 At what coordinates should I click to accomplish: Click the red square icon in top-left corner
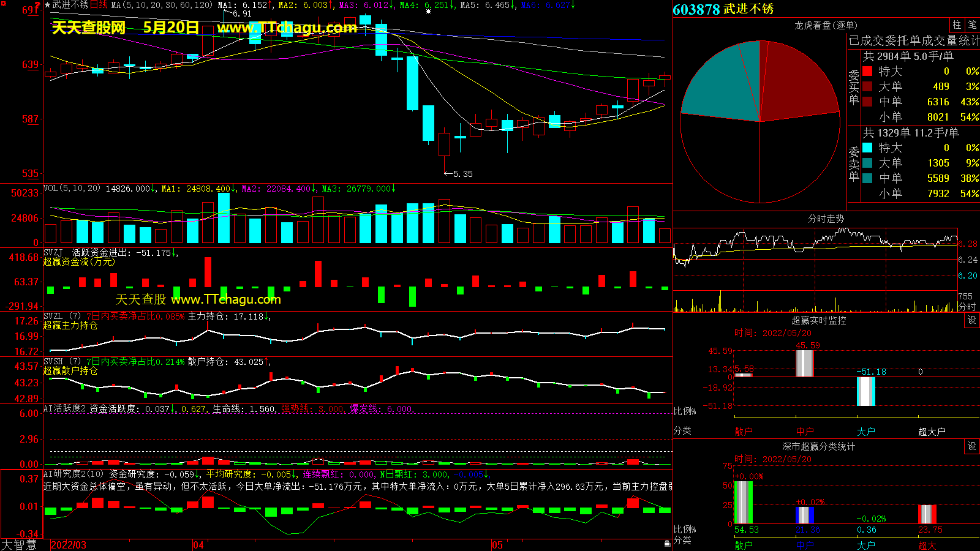(x=3, y=4)
